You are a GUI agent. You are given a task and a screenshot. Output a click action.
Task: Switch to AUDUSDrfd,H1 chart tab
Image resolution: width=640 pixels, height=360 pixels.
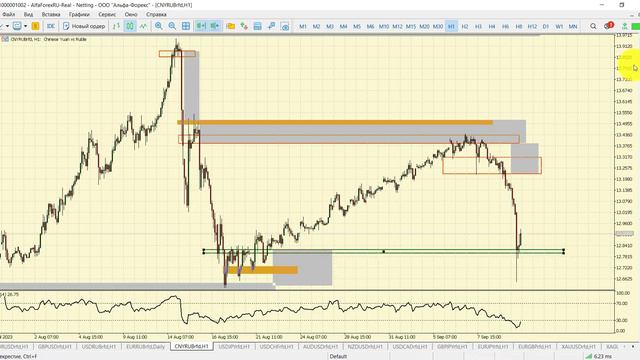[x=320, y=347]
